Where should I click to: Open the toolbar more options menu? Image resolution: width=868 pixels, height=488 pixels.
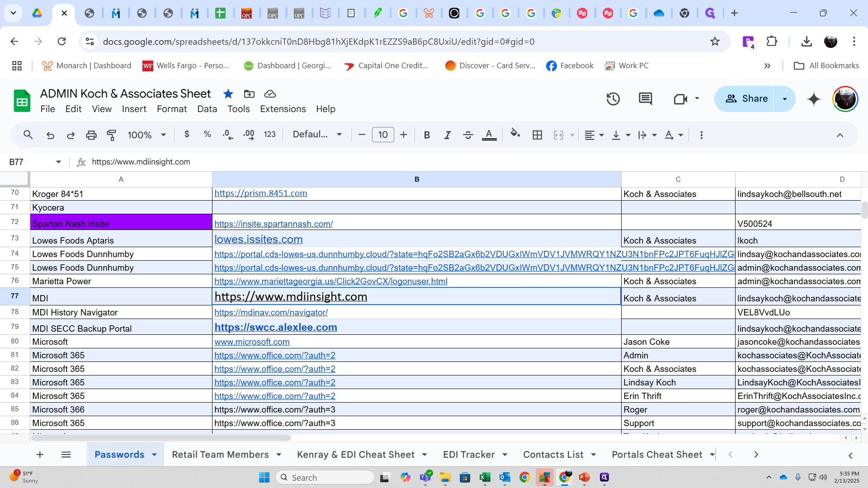702,135
